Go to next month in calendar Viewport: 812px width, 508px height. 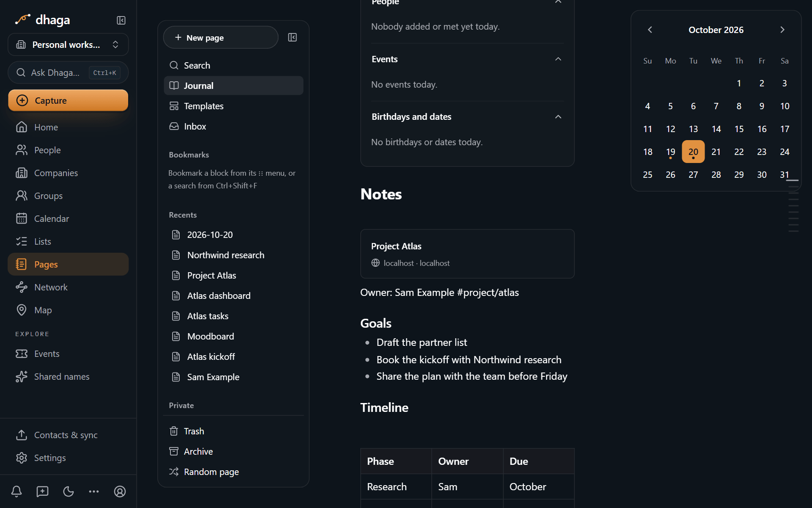(782, 30)
